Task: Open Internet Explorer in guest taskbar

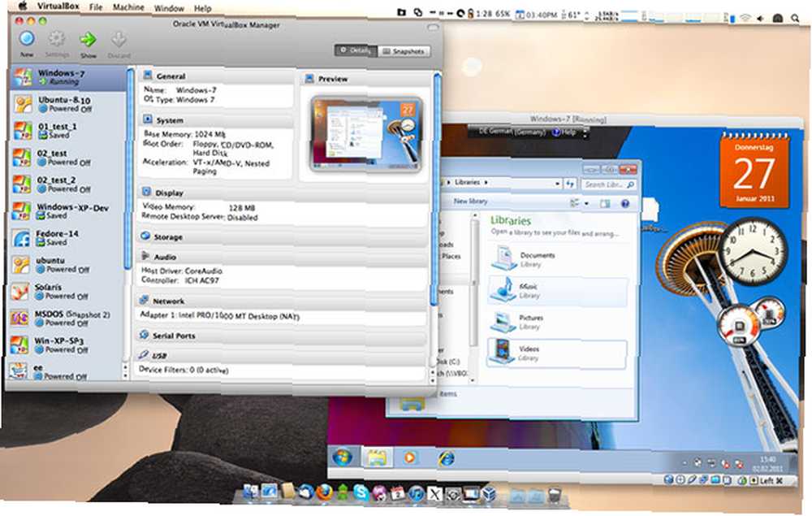Action: 446,458
